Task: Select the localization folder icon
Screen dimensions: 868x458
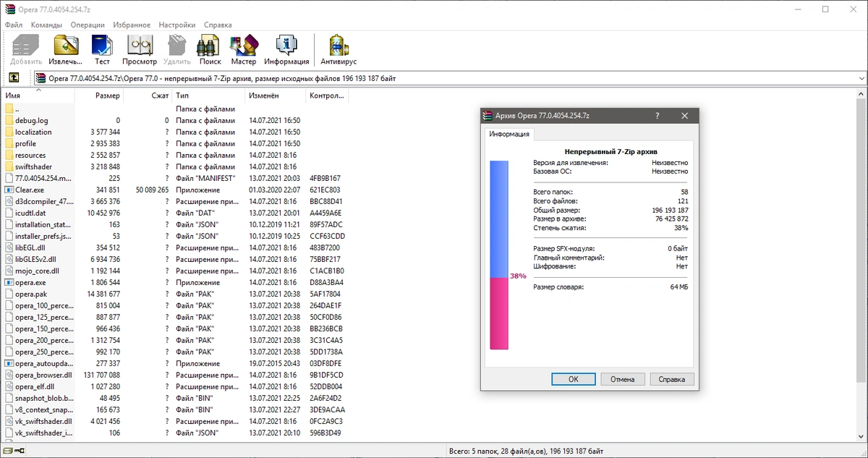Action: [x=9, y=132]
